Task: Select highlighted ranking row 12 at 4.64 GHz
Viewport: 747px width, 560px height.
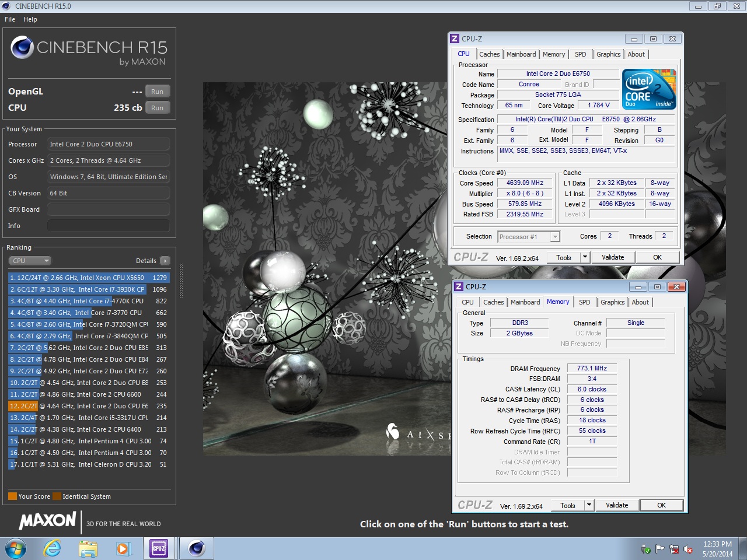Action: point(88,406)
